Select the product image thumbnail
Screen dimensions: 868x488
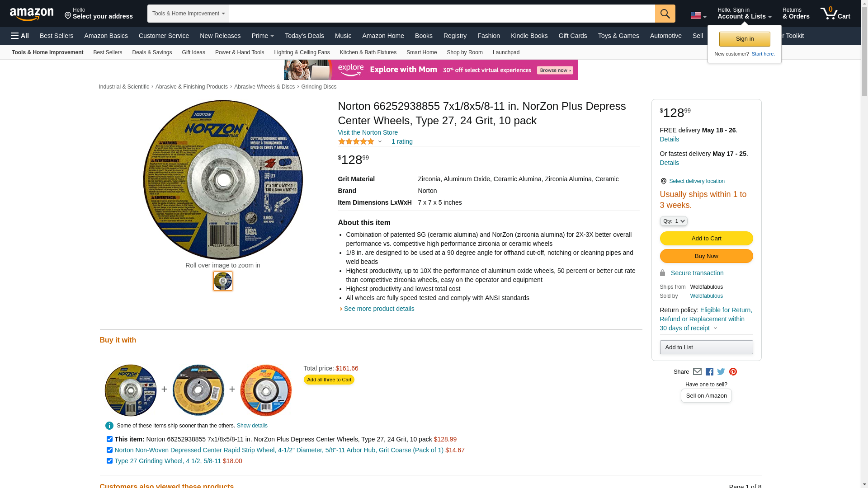pyautogui.click(x=223, y=281)
